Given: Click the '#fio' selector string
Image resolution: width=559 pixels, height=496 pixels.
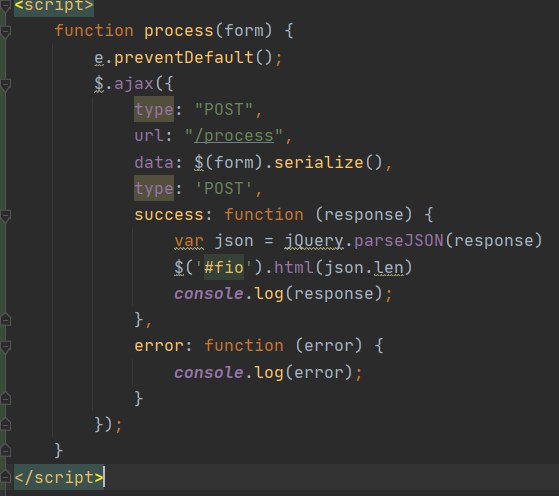Looking at the screenshot, I should [x=224, y=267].
